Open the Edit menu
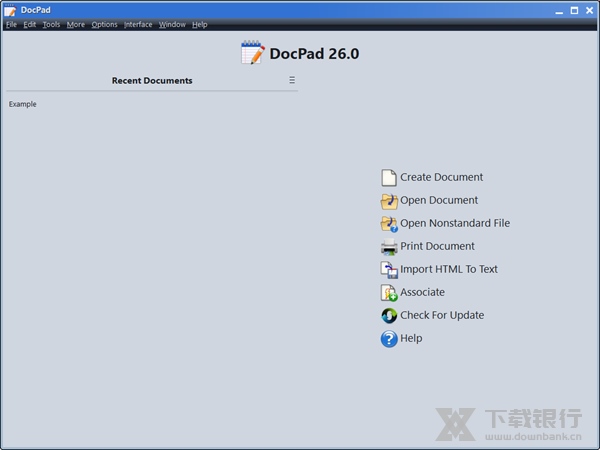Image resolution: width=600 pixels, height=450 pixels. click(30, 25)
